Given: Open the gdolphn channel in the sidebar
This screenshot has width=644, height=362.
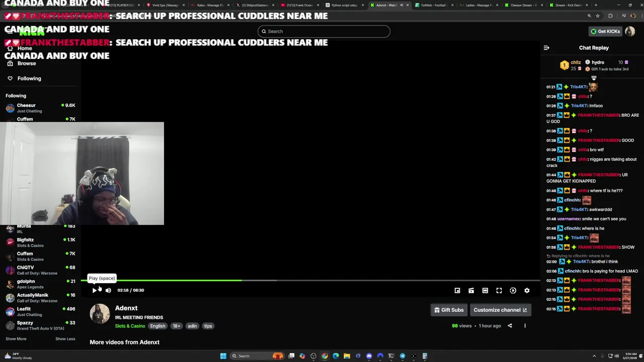Looking at the screenshot, I should coord(40,284).
